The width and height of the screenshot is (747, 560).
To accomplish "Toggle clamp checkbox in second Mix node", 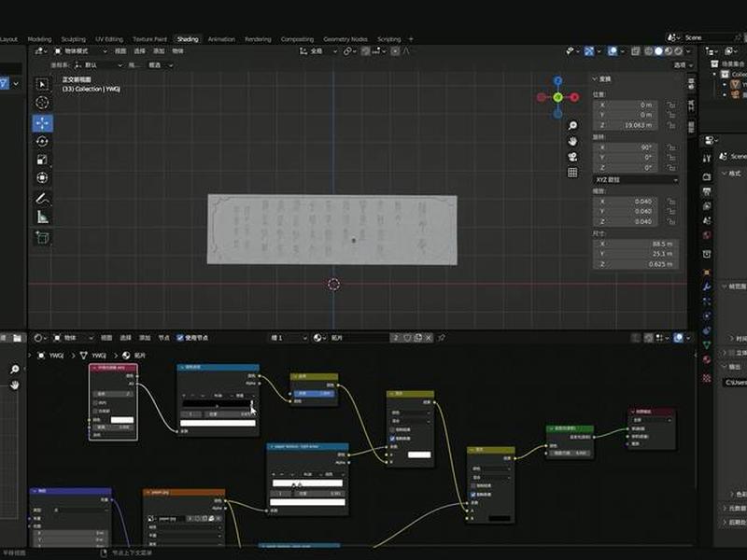I will pyautogui.click(x=473, y=495).
